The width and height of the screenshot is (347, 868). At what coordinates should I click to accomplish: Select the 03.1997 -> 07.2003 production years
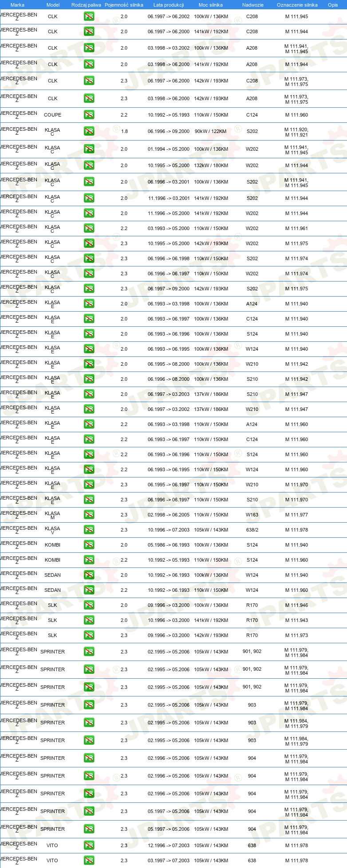169,860
